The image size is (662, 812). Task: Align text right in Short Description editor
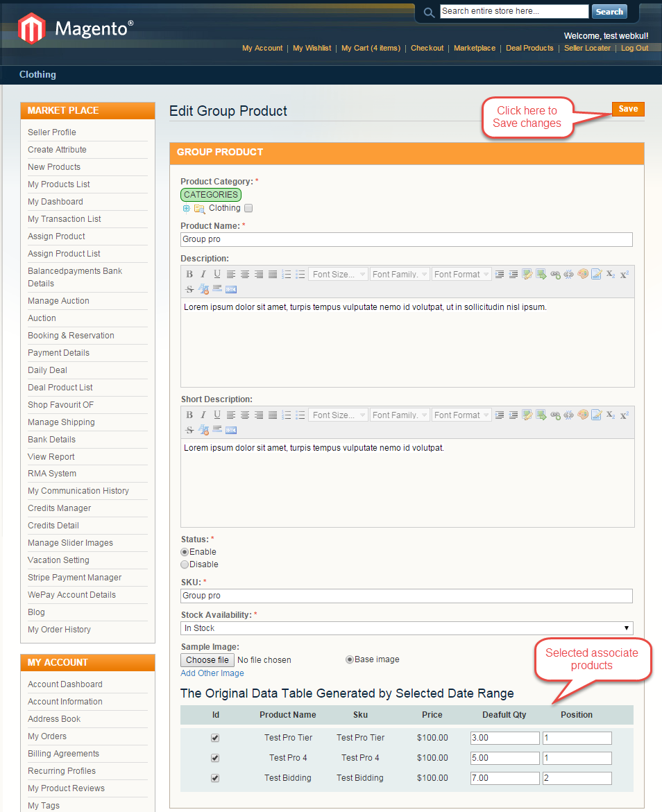[259, 415]
